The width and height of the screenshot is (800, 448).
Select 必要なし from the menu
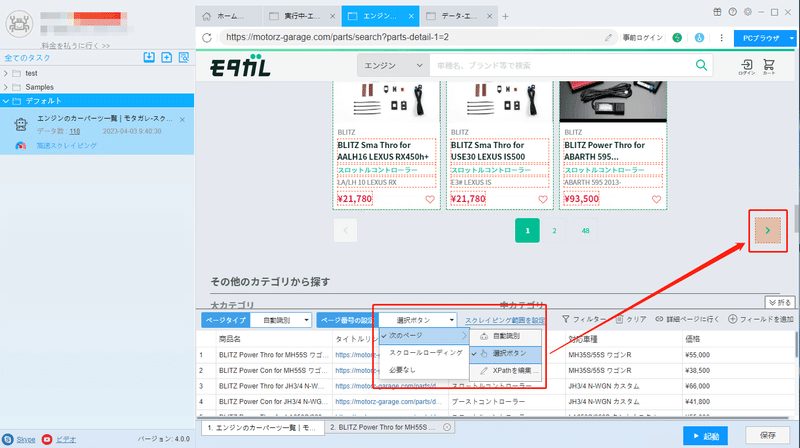pyautogui.click(x=424, y=369)
